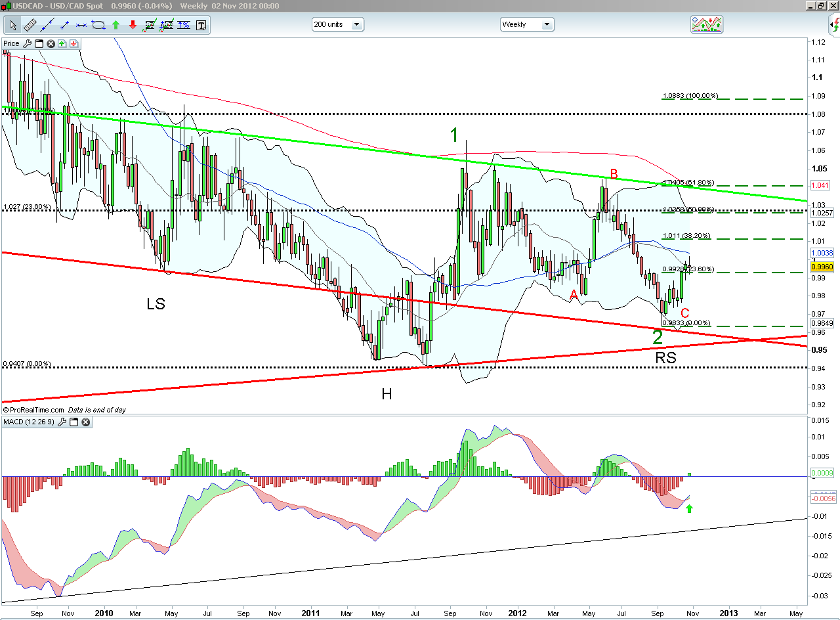Image resolution: width=840 pixels, height=620 pixels.
Task: Select the 1.027 (23.60%) level label
Action: click(27, 207)
